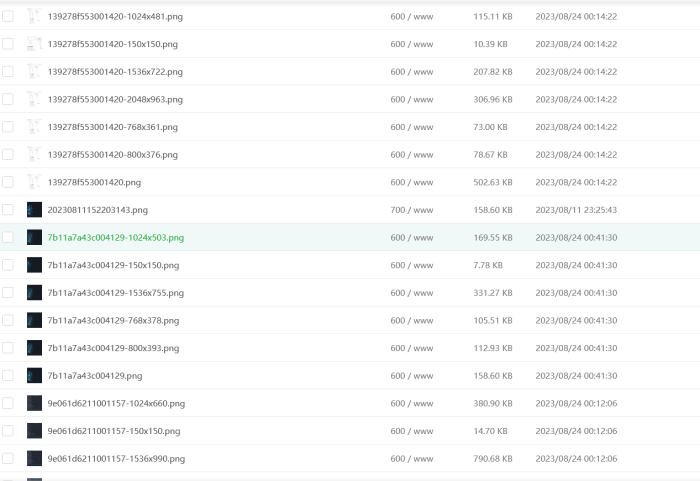Click image icon for 7b11a7a43c004129-768x378.png
Screen dimensions: 700x481
click(34, 320)
